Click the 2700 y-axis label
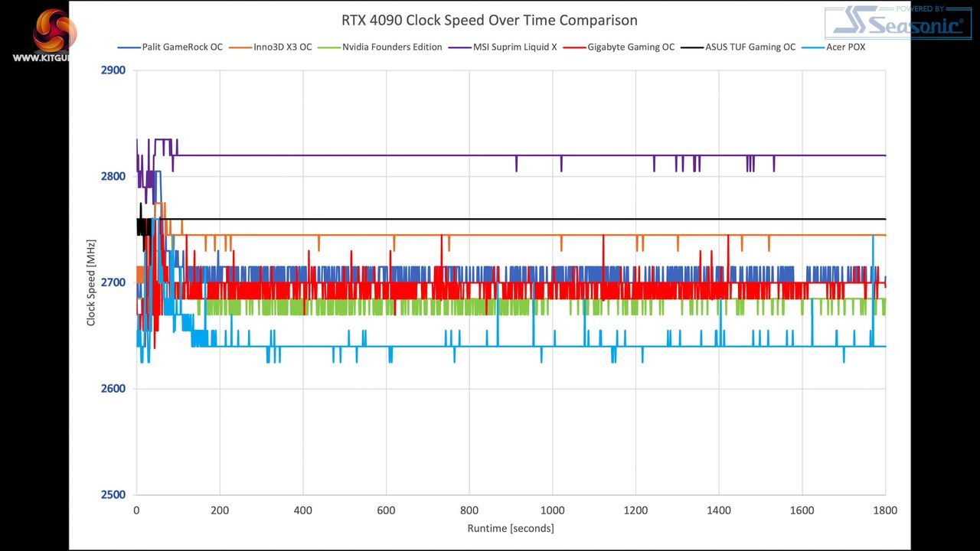The height and width of the screenshot is (551, 980). (x=113, y=282)
